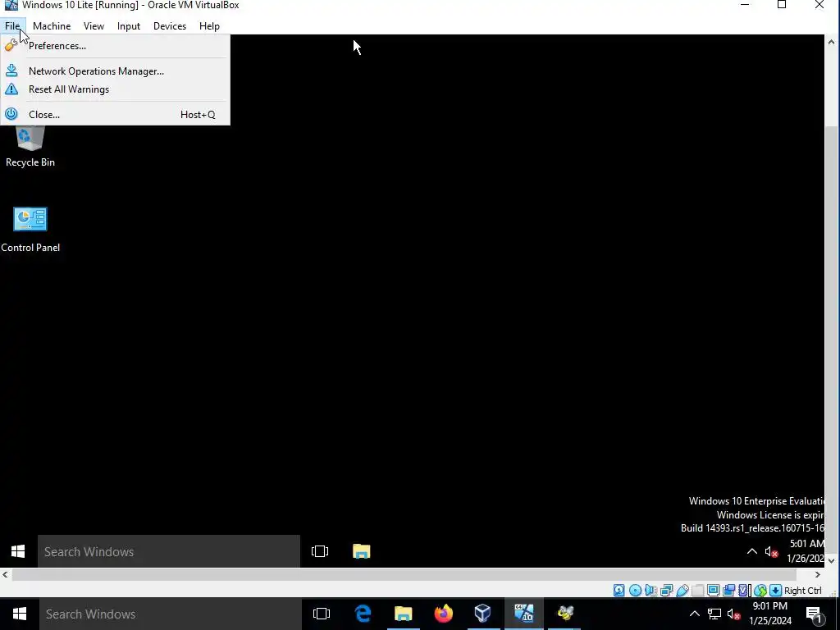Open Task View in the guest taskbar
The image size is (840, 630).
(x=320, y=551)
